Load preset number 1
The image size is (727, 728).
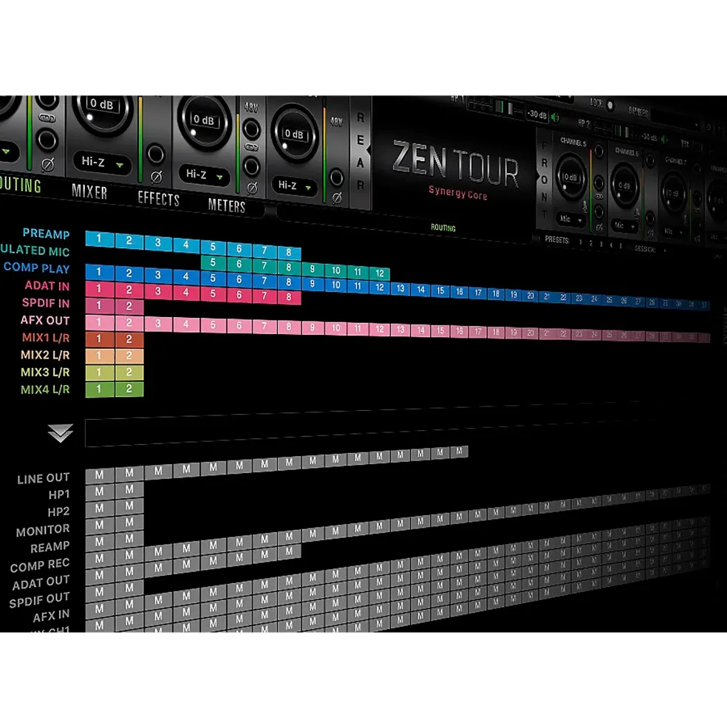point(580,242)
